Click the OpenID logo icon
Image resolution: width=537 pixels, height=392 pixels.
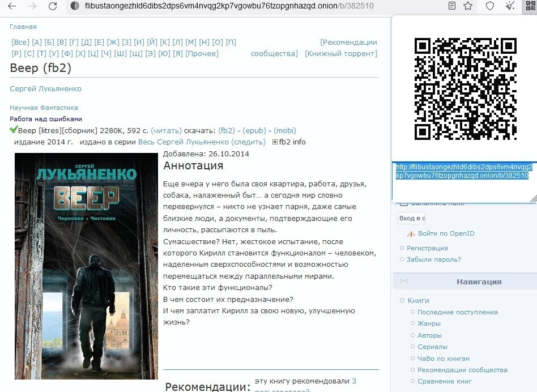[411, 234]
